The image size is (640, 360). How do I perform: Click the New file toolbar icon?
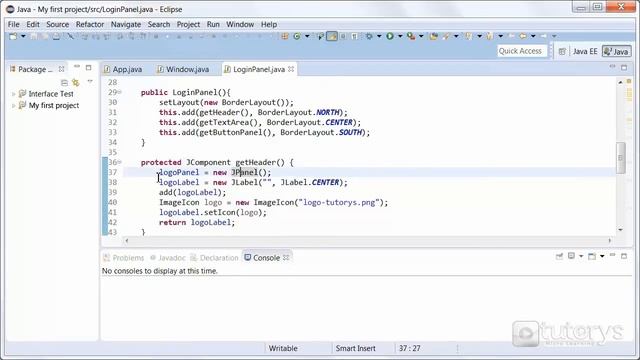click(x=13, y=36)
